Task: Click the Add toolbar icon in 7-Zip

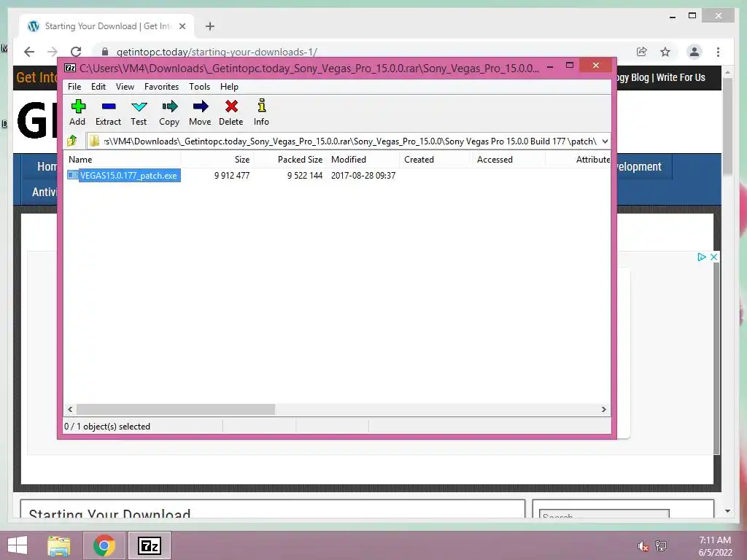Action: point(78,106)
